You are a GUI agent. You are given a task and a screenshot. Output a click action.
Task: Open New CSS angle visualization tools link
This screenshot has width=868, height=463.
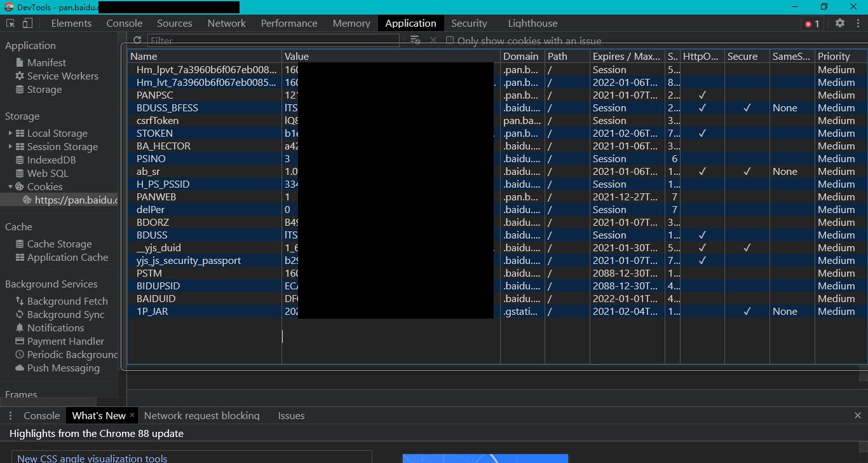coord(92,458)
